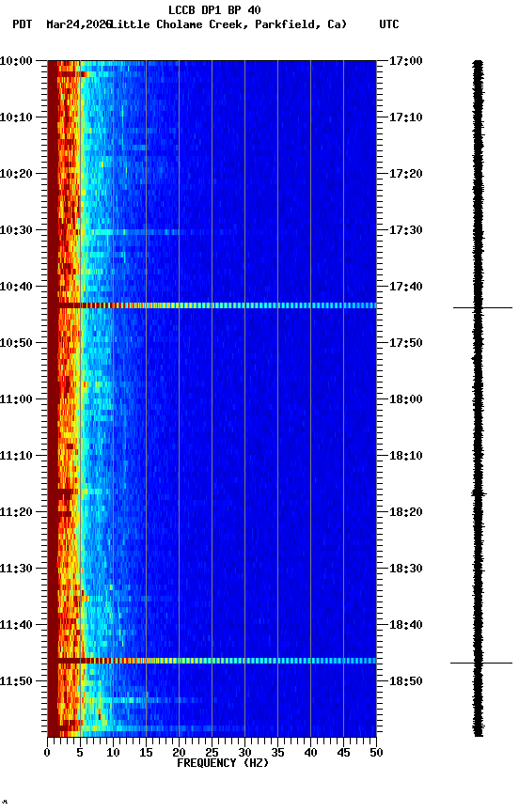Click the '18:20' UTC time label
This screenshot has height=812, width=519.
tap(405, 513)
